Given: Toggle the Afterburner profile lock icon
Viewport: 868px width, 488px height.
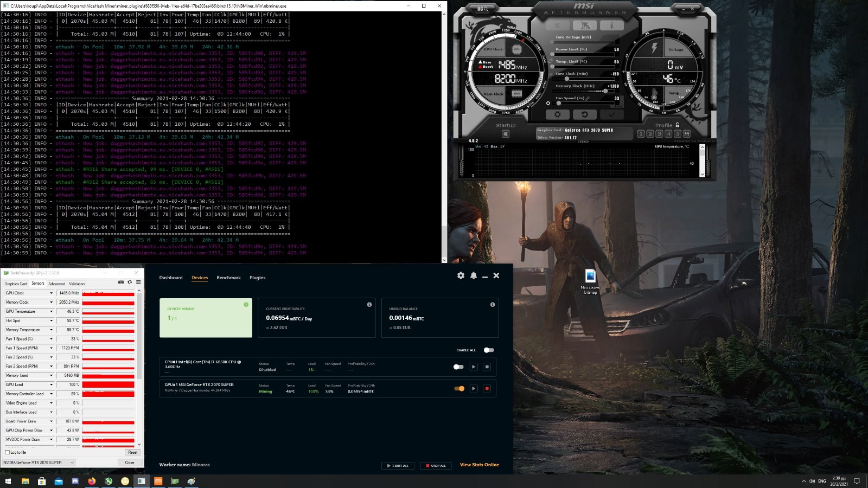Looking at the screenshot, I should point(677,125).
